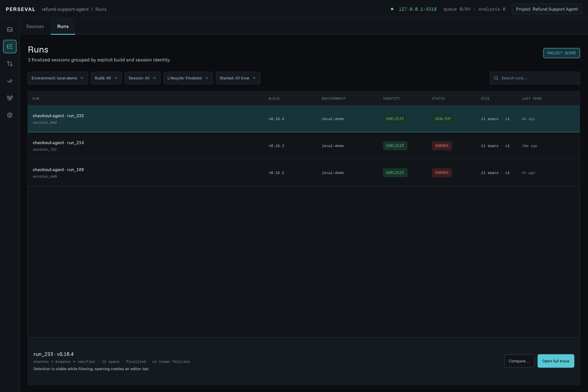This screenshot has width=588, height=392.
Task: Open the inbox icon in the sidebar
Action: pos(10,29)
